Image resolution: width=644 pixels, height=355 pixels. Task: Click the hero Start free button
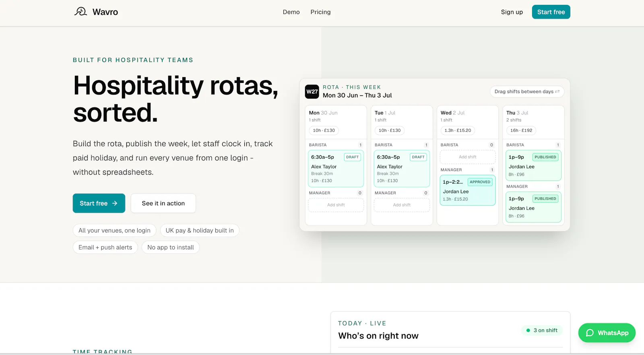coord(99,203)
